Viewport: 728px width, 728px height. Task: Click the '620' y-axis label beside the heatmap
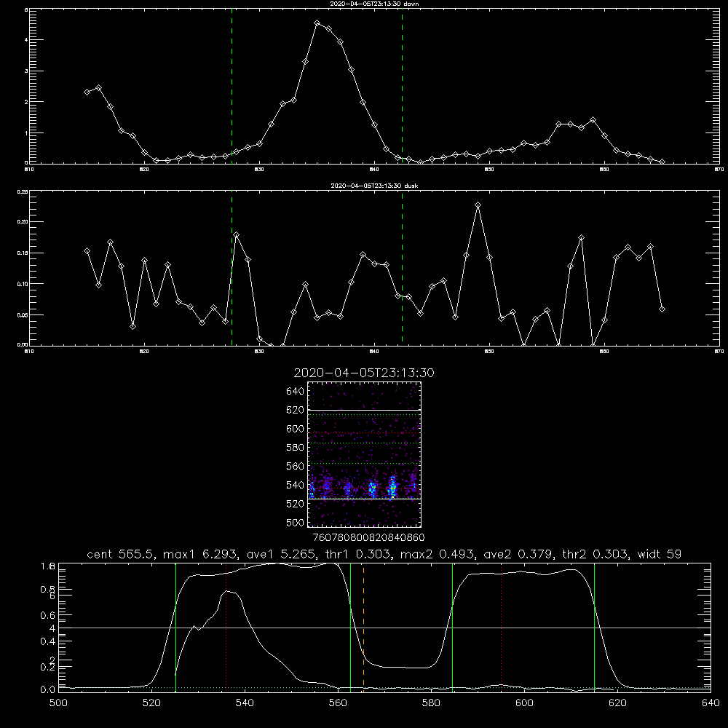[x=295, y=410]
